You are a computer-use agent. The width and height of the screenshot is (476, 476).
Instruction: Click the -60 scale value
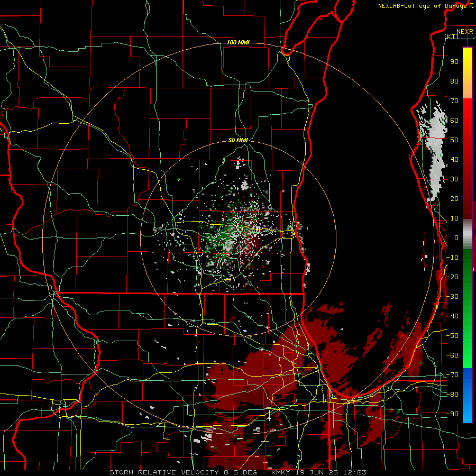coord(452,355)
